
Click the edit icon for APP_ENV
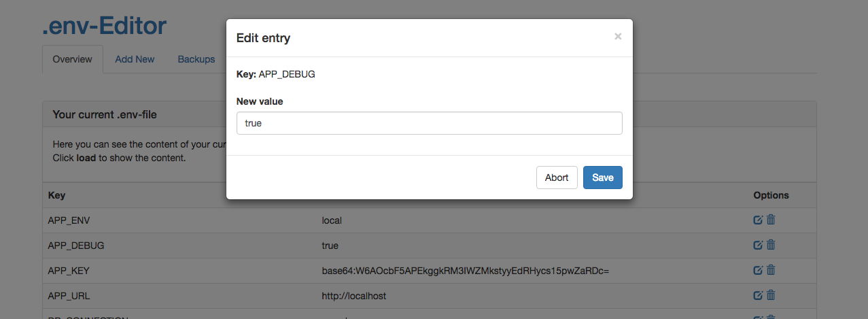[x=758, y=220]
